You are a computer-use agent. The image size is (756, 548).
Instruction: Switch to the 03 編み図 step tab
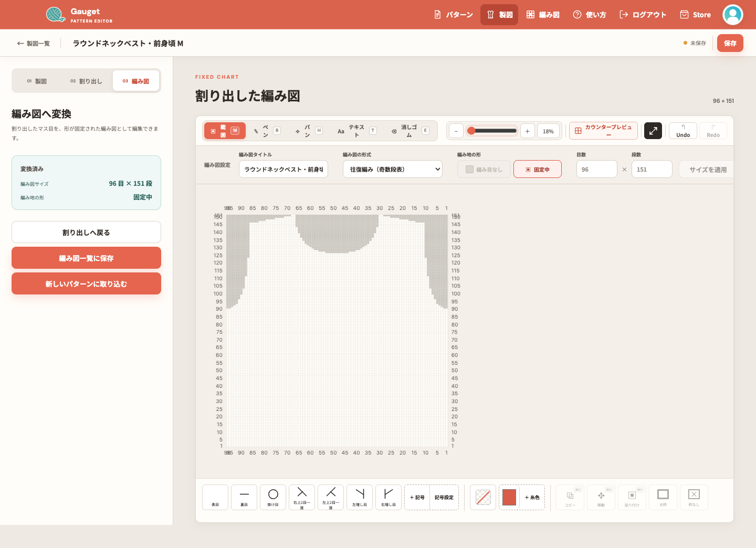(x=136, y=81)
